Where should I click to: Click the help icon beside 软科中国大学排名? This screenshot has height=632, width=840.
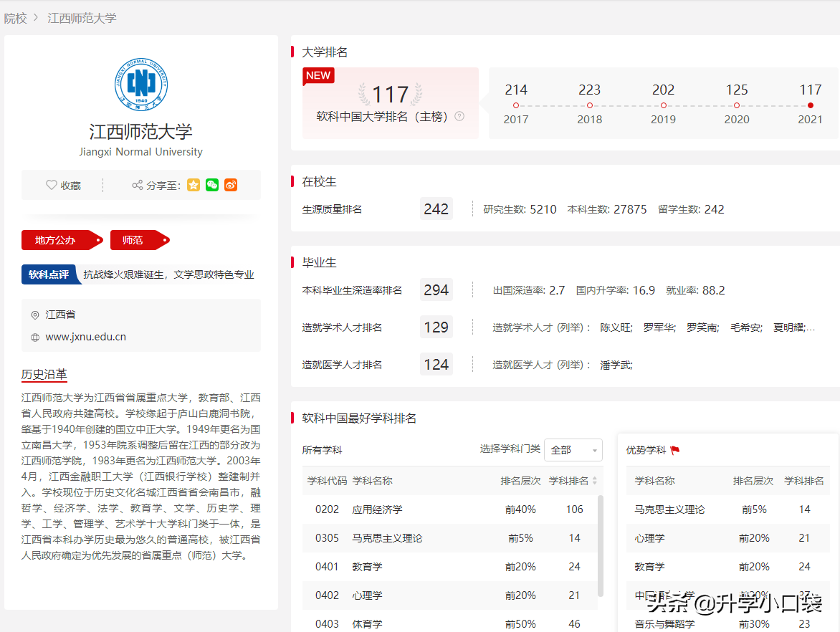pyautogui.click(x=458, y=115)
